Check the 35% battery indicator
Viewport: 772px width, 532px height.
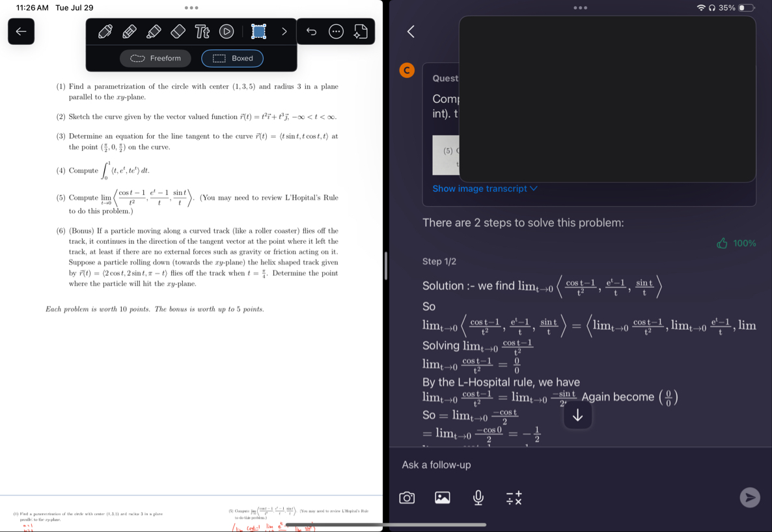coord(726,8)
